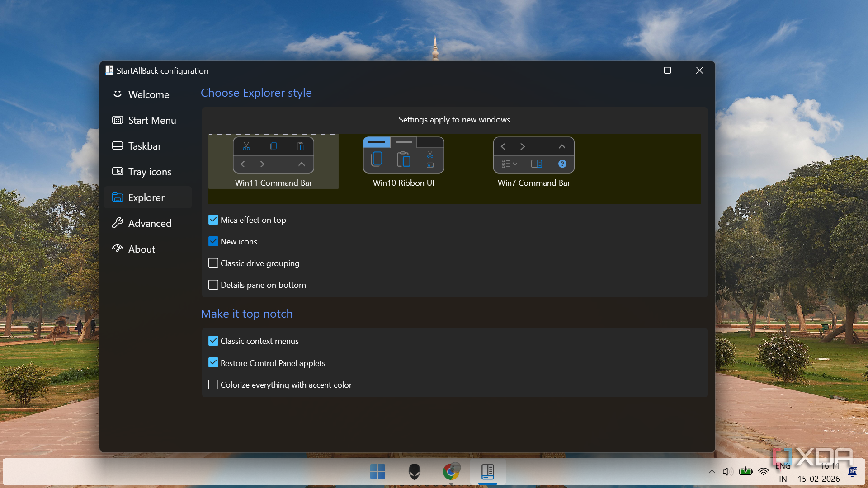This screenshot has width=868, height=488.
Task: Open Tray icons settings
Action: coord(148,172)
